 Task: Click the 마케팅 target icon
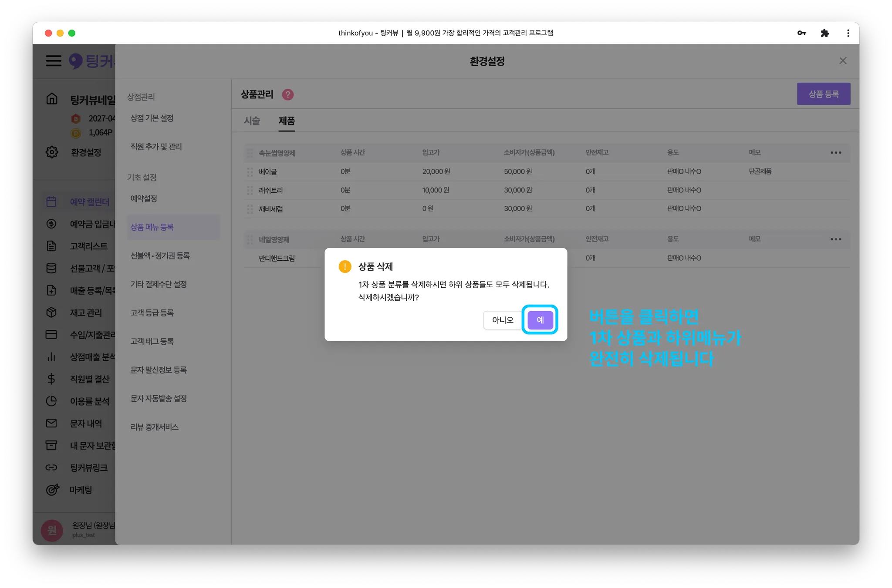(52, 490)
